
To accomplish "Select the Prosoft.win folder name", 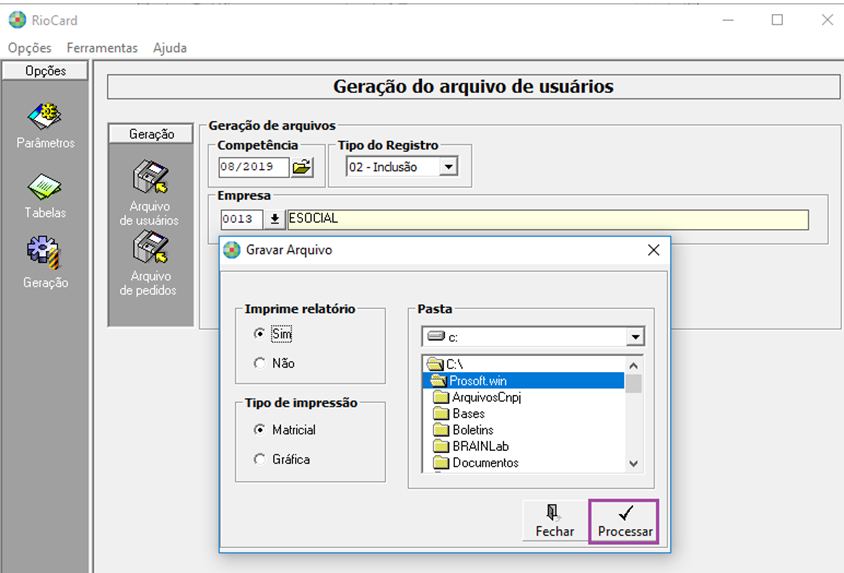I will click(x=478, y=381).
